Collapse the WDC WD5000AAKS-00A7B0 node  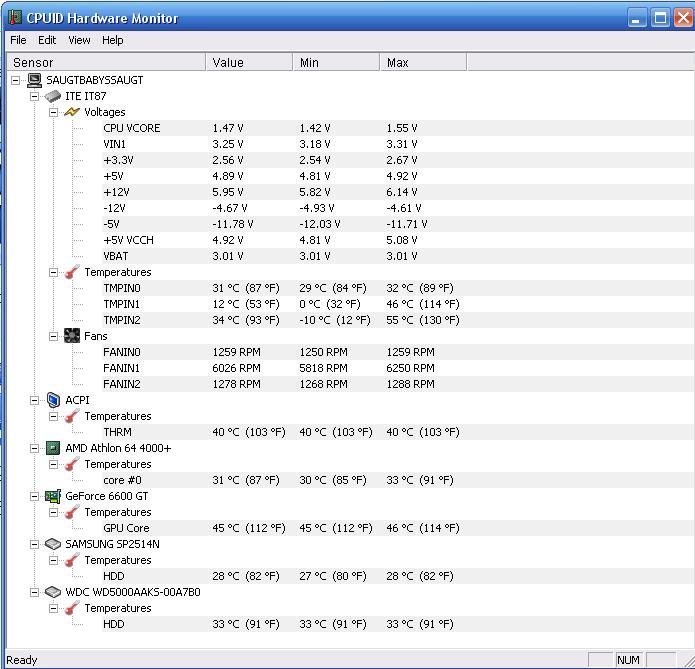click(34, 592)
